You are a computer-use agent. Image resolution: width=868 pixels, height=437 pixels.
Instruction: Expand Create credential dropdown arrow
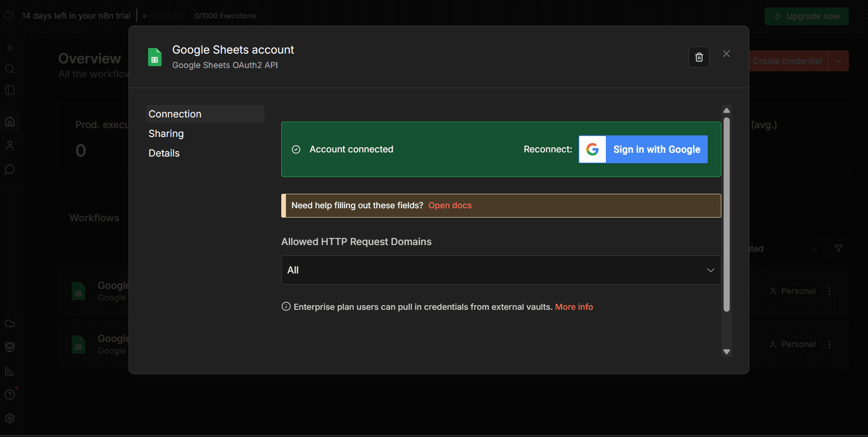point(838,61)
